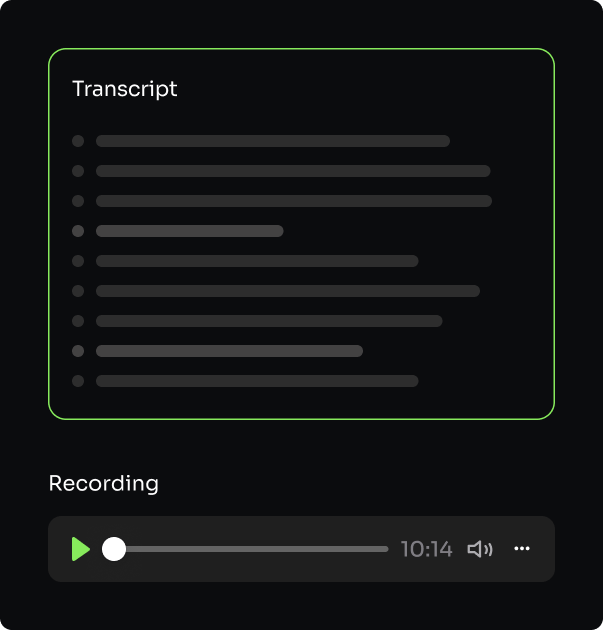Click the Recording section heading

tap(104, 483)
